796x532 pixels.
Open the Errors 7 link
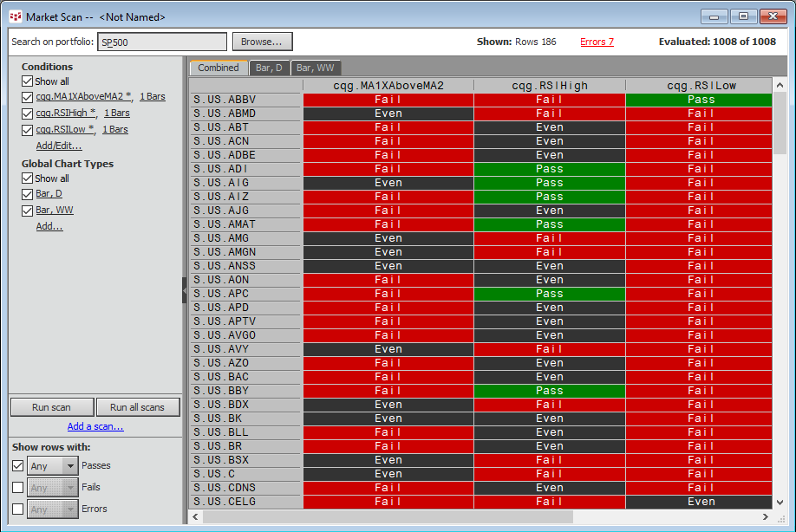coord(597,42)
